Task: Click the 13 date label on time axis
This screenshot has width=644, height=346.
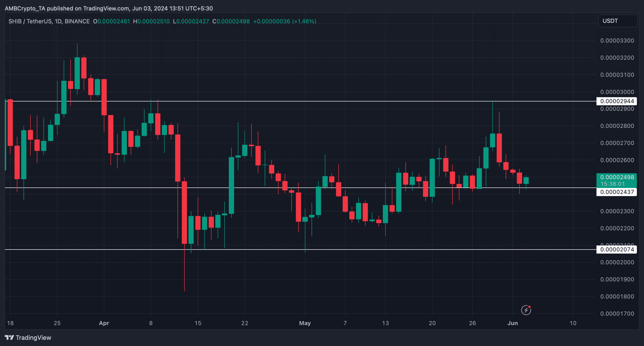Action: [x=385, y=323]
